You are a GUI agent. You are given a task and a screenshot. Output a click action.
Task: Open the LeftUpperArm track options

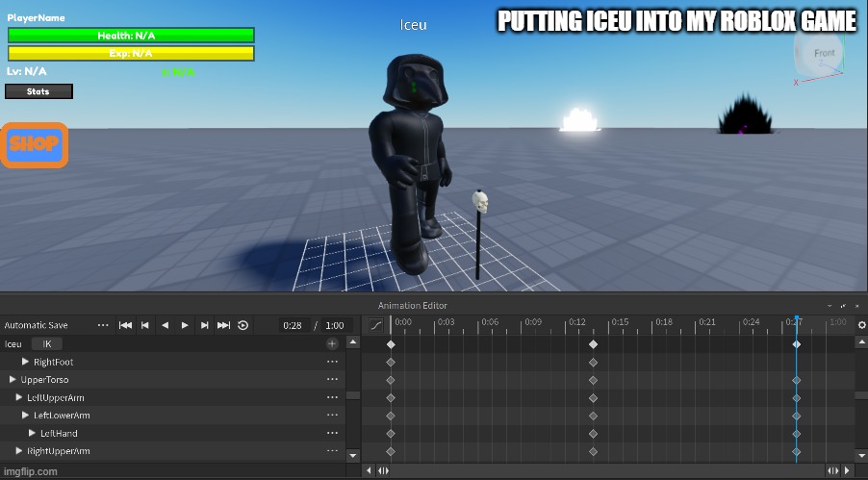tap(332, 397)
